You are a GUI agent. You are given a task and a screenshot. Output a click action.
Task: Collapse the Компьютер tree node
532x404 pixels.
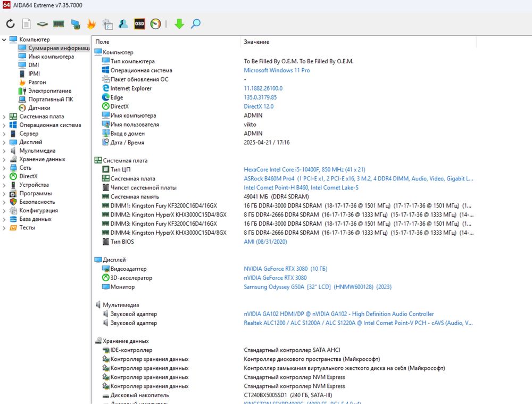coord(4,39)
